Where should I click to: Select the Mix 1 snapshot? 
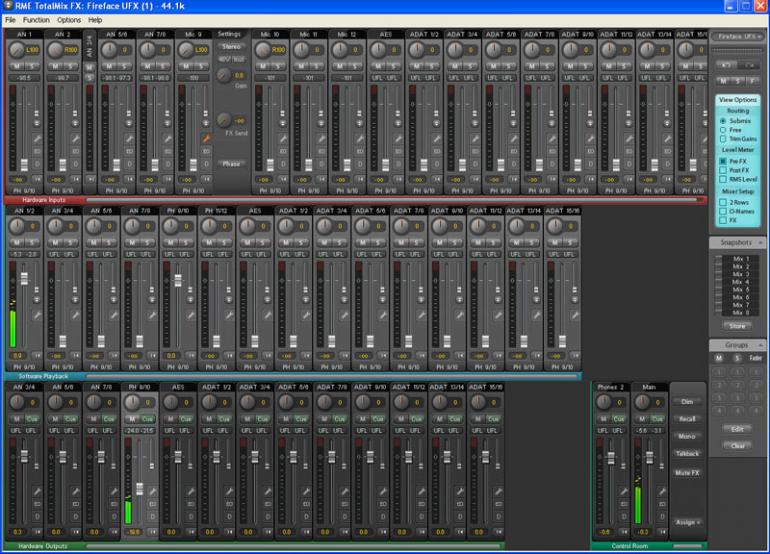point(741,258)
